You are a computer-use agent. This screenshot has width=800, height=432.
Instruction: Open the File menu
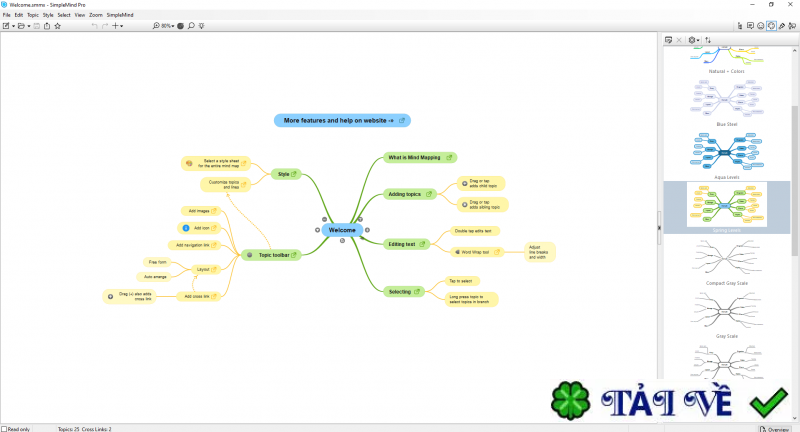[x=7, y=15]
